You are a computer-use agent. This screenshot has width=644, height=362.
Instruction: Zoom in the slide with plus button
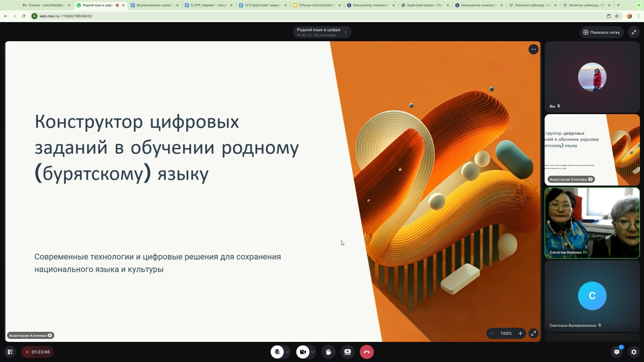click(x=520, y=333)
